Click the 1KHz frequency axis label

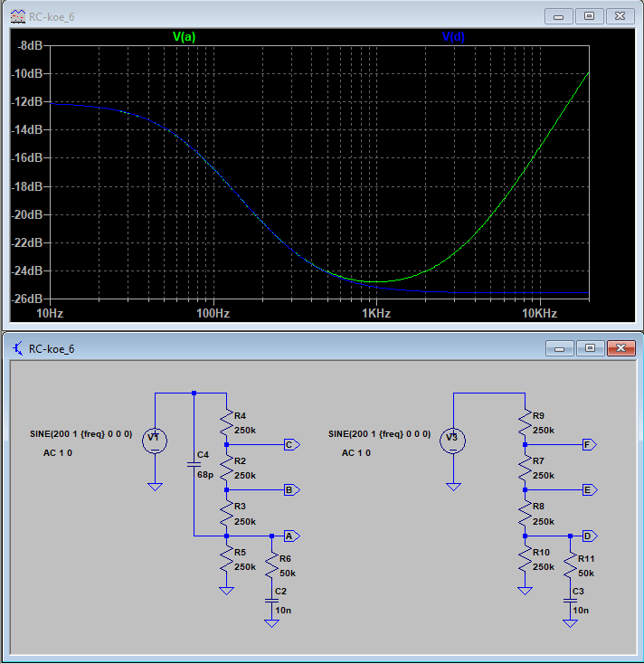375,313
